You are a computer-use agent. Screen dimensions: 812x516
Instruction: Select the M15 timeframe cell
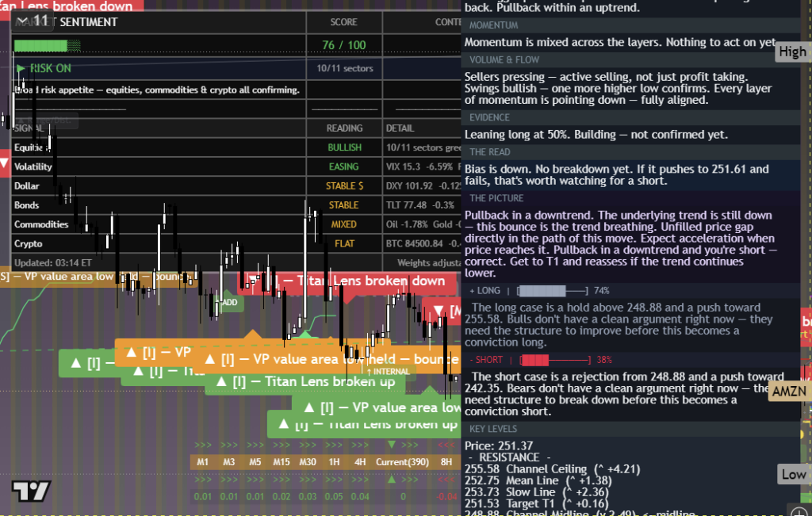pos(282,461)
